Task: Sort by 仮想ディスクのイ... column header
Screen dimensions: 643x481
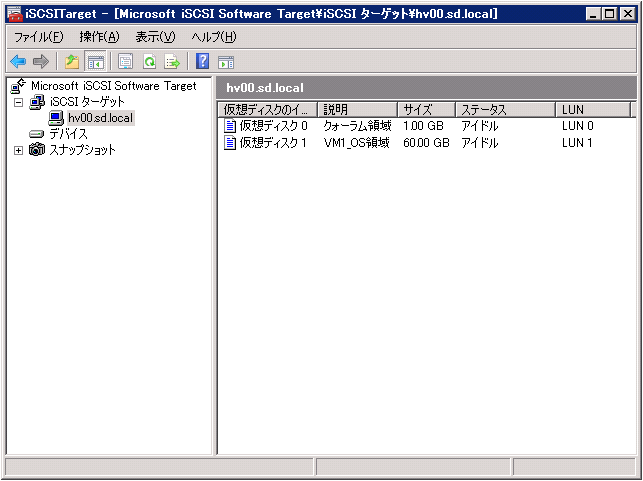Action: pyautogui.click(x=267, y=109)
